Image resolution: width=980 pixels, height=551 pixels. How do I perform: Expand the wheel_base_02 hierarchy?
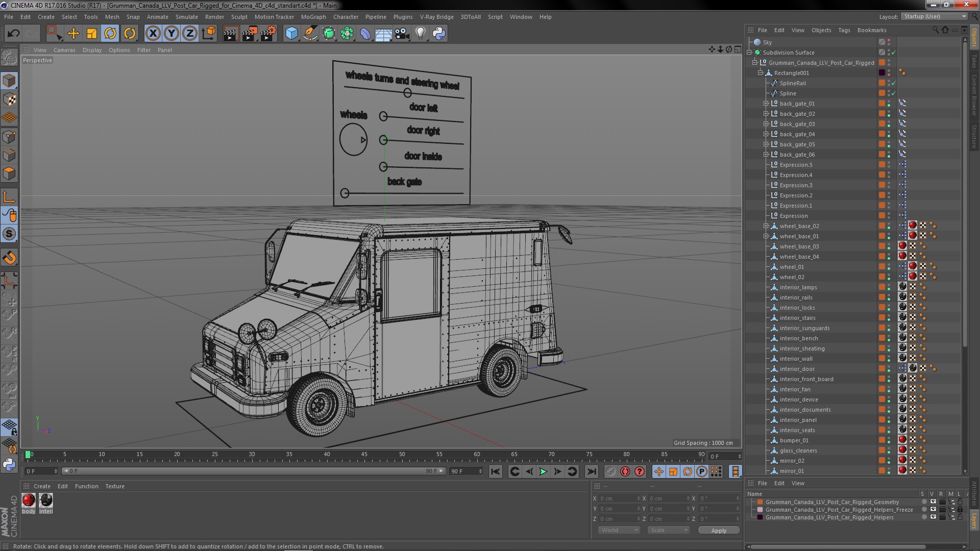point(766,226)
